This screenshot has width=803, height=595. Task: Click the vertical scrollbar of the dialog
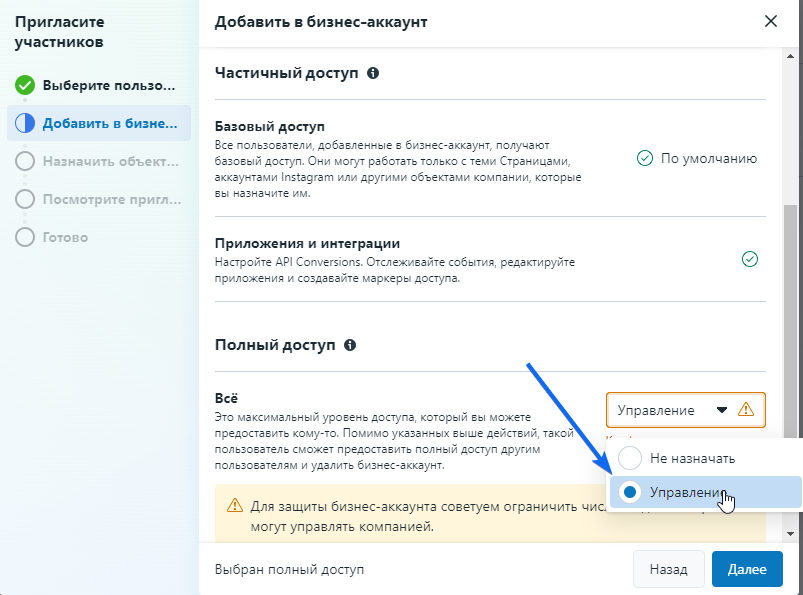(791, 300)
